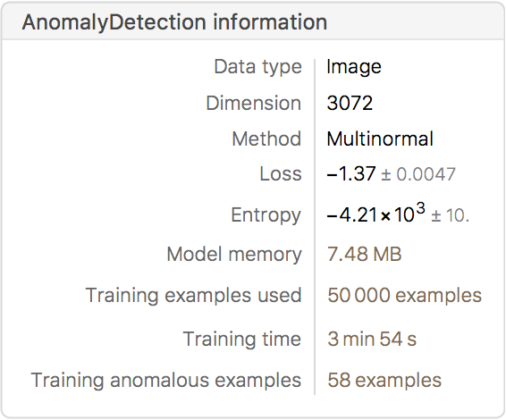Click the 50 000 examples value
506x420 pixels.
point(405,296)
